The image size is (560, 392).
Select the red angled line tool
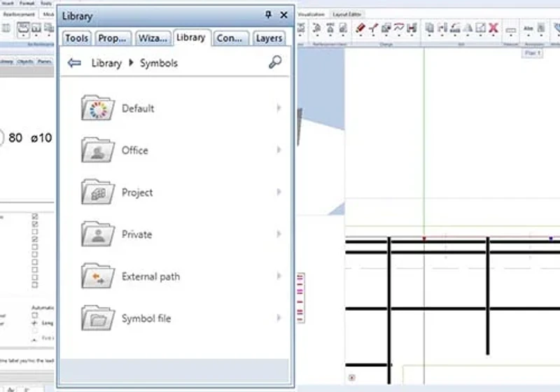coord(374,28)
